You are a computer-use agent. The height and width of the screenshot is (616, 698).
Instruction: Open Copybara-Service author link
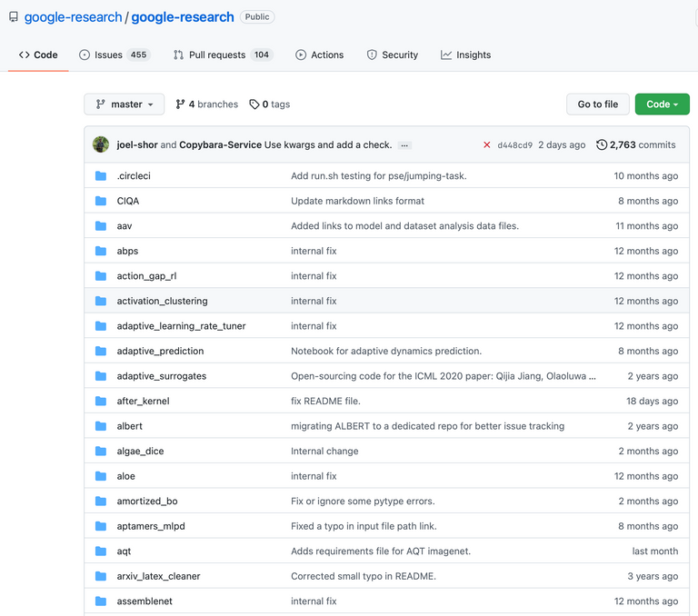pos(220,144)
